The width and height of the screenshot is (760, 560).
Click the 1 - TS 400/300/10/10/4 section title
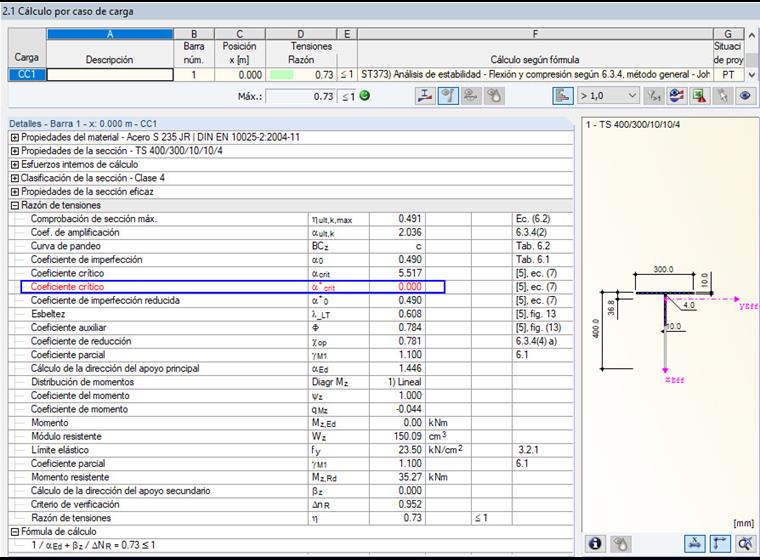coord(633,125)
